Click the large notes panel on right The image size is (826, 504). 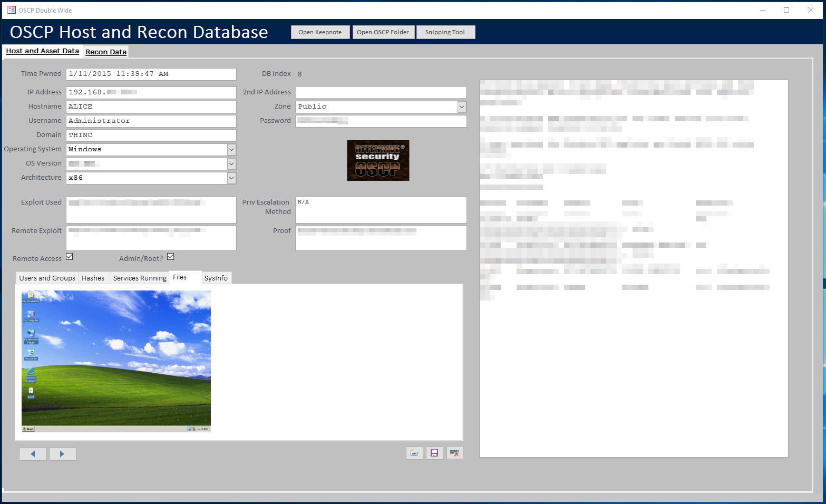click(x=634, y=268)
